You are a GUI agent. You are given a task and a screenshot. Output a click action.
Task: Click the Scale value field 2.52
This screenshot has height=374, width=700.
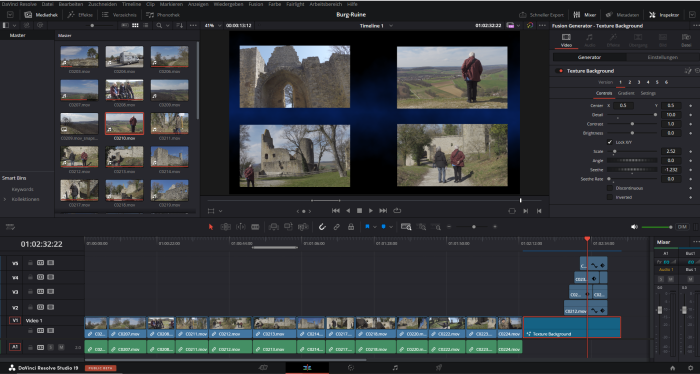(x=671, y=151)
